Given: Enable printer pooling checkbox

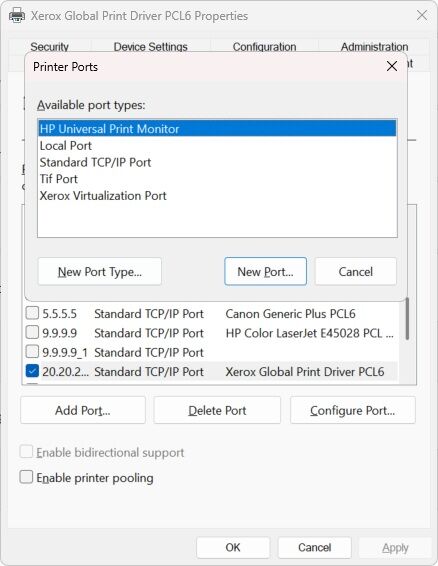Looking at the screenshot, I should click(26, 477).
